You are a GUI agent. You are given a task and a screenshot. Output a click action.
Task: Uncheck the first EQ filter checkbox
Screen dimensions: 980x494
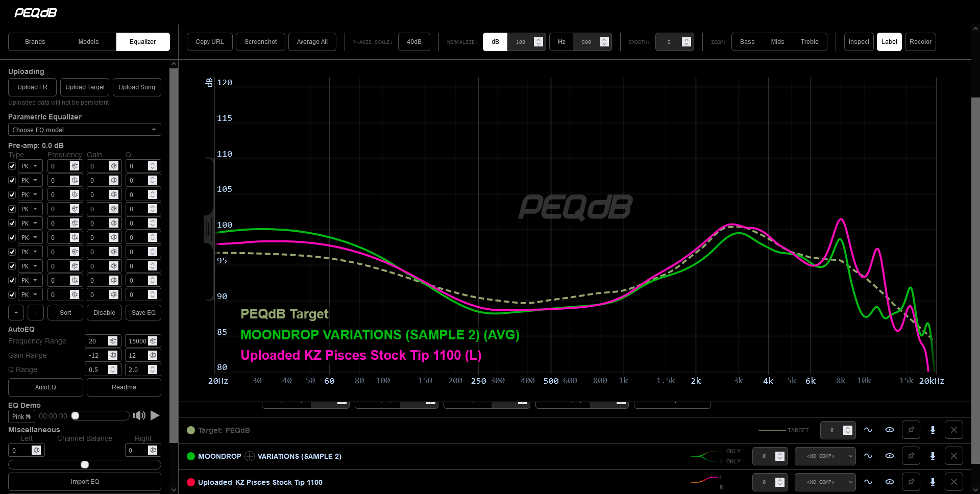coord(12,166)
